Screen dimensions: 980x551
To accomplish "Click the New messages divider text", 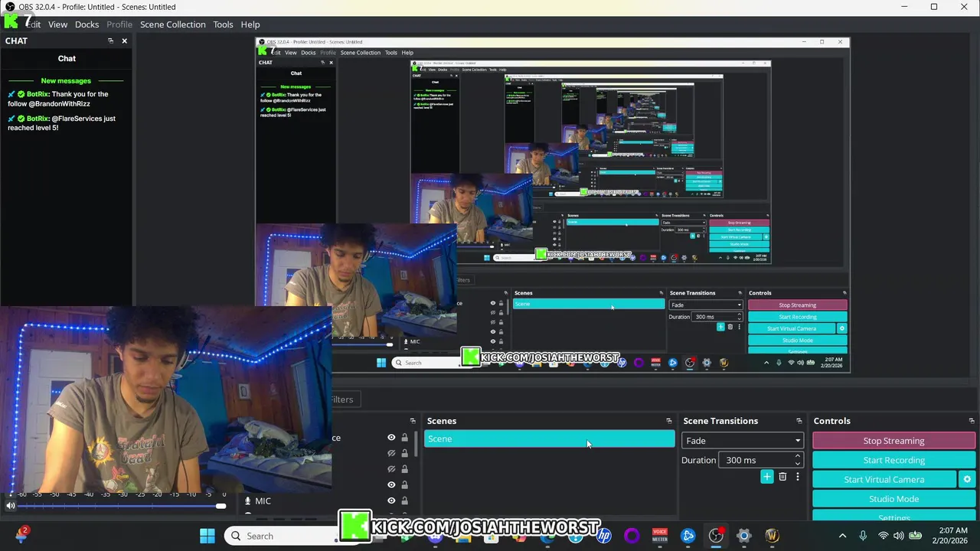I will (66, 81).
